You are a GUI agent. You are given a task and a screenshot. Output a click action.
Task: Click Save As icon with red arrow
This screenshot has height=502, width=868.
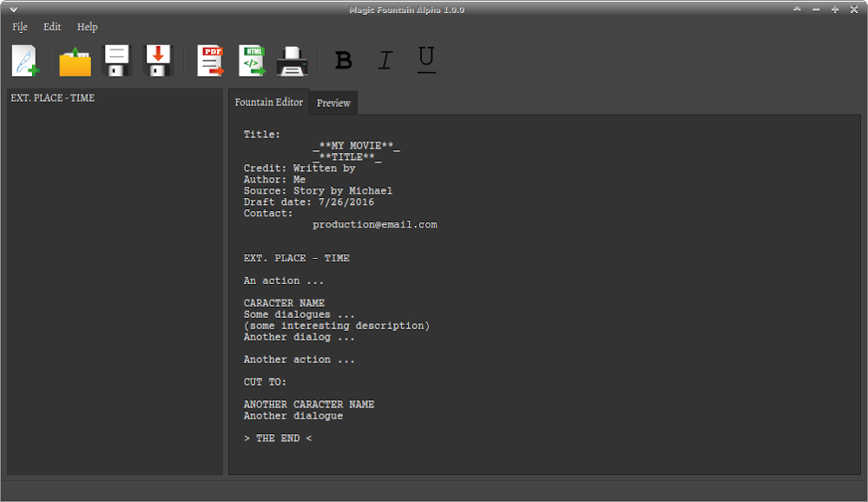tap(158, 61)
